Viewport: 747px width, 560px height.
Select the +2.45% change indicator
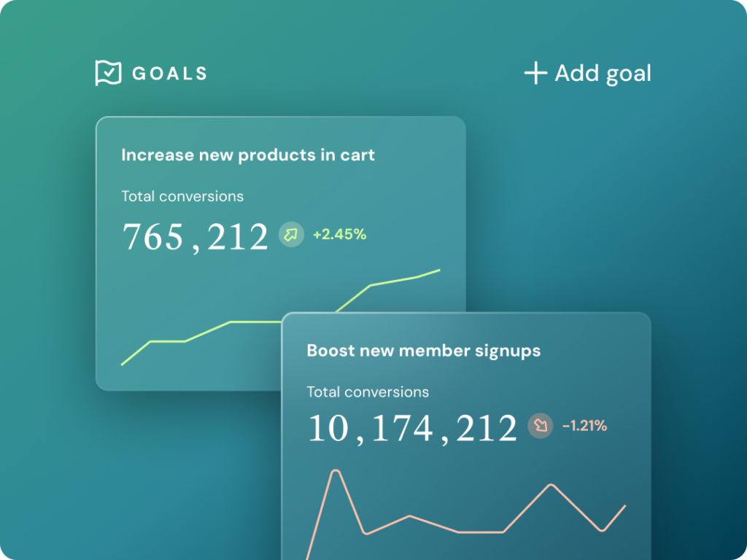(x=339, y=235)
